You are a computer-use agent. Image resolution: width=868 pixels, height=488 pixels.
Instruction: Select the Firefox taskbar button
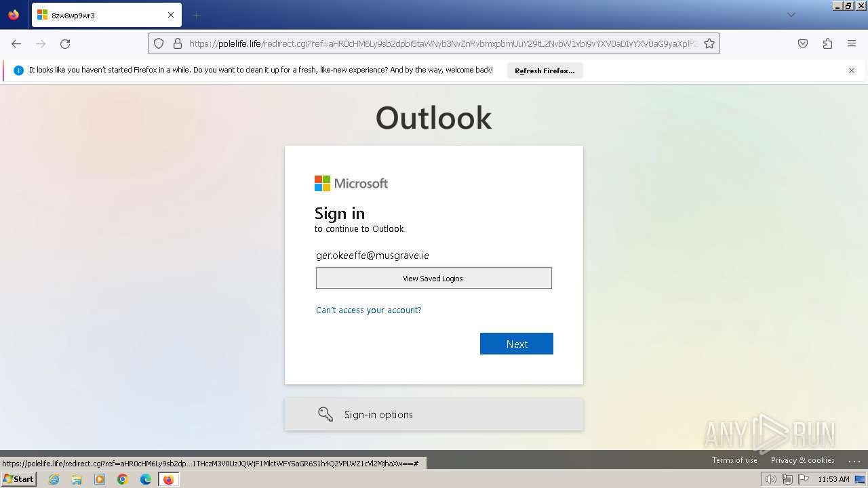168,479
